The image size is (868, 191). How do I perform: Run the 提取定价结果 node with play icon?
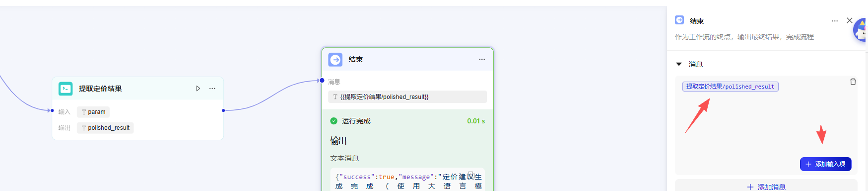click(198, 89)
